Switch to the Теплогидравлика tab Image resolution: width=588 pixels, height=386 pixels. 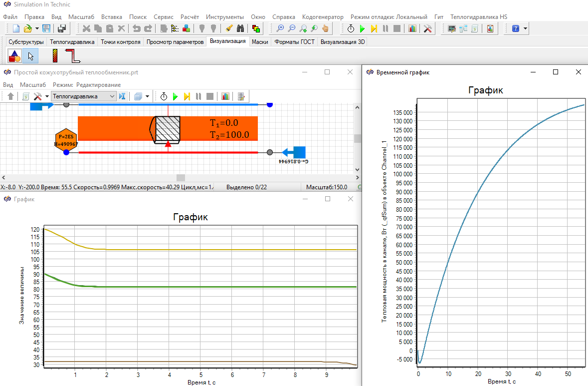click(72, 42)
